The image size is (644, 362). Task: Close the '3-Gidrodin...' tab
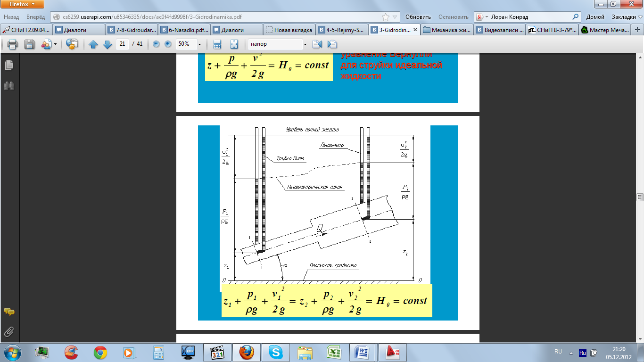(415, 30)
